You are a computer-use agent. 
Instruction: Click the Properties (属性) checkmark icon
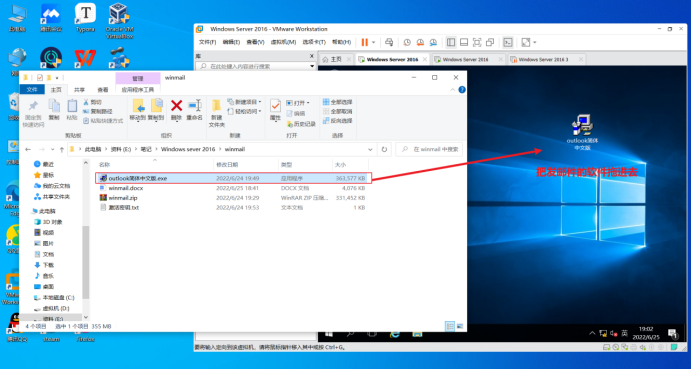pyautogui.click(x=275, y=106)
